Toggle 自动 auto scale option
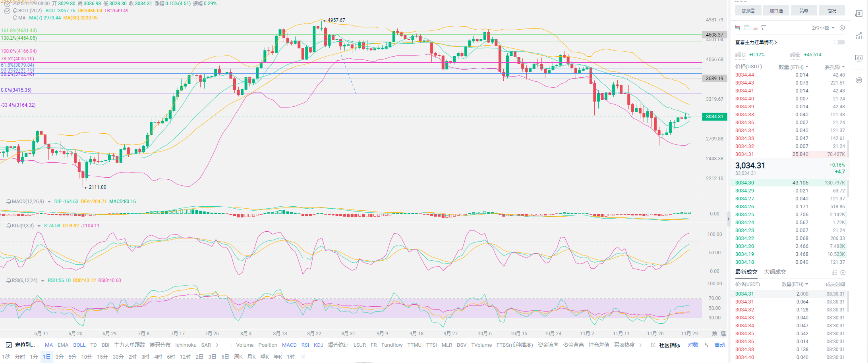This screenshot has width=868, height=363. pyautogui.click(x=720, y=345)
